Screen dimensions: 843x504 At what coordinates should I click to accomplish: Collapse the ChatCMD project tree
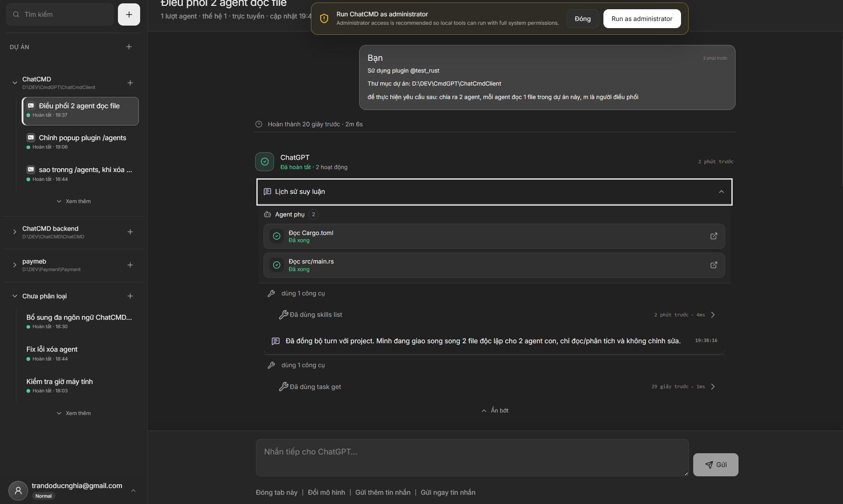[x=15, y=83]
